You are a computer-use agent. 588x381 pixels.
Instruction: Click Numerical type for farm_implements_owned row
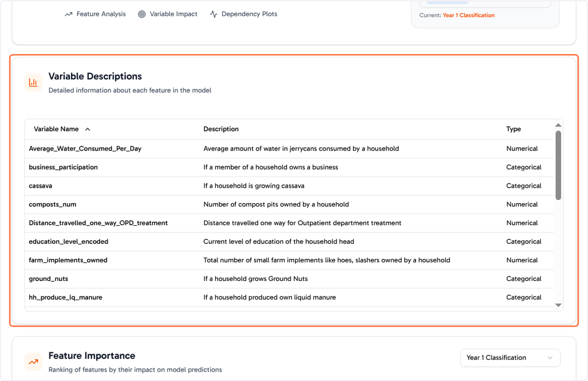point(522,260)
